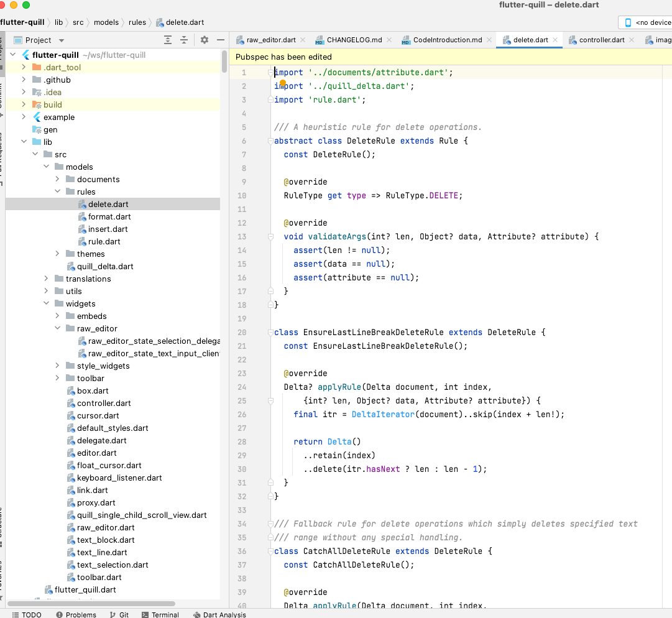Screen dimensions: 672x618
Task: Fold EnsureLastLineBreakDeleteRule class at line 20
Action: (270, 332)
